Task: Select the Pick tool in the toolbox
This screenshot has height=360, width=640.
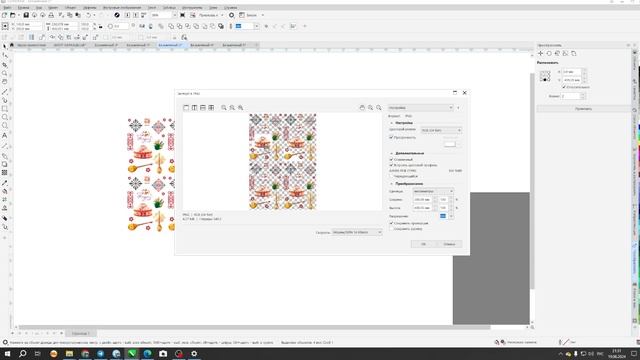Action: [x=4, y=46]
